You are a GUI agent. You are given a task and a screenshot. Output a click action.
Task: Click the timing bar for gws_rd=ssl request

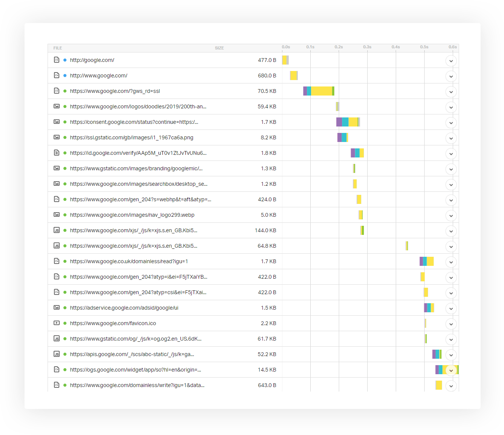(x=319, y=91)
